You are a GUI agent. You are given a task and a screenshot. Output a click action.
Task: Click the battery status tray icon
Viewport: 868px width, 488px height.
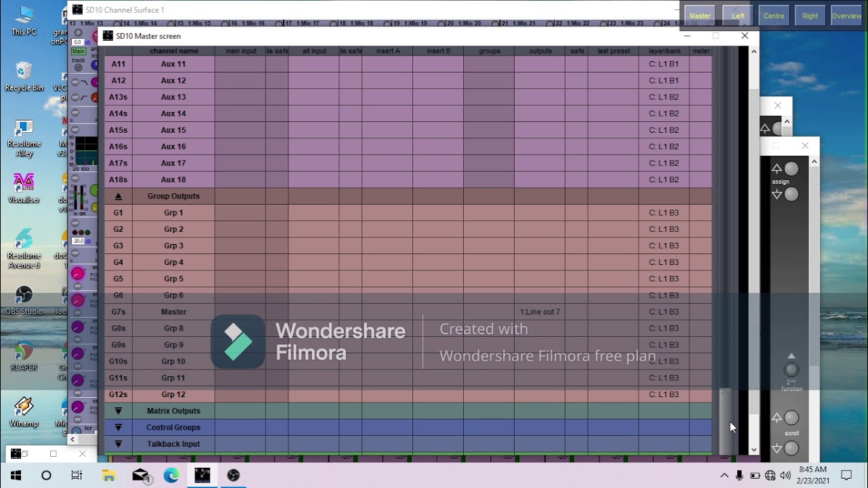(755, 475)
